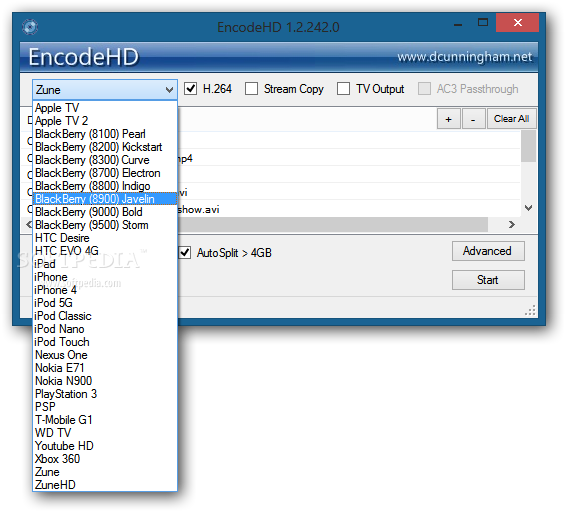Select iPod Touch preset
The height and width of the screenshot is (512, 566).
point(105,342)
